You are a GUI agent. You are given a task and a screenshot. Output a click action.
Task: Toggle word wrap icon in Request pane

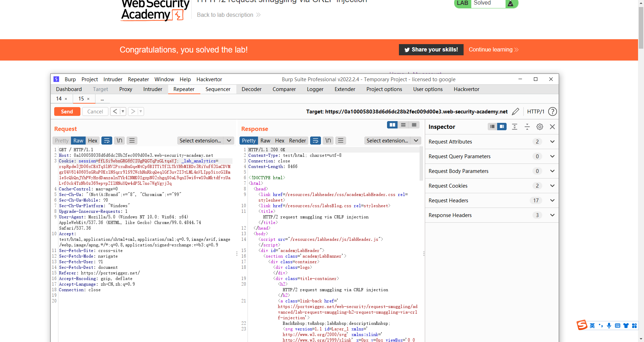point(107,140)
